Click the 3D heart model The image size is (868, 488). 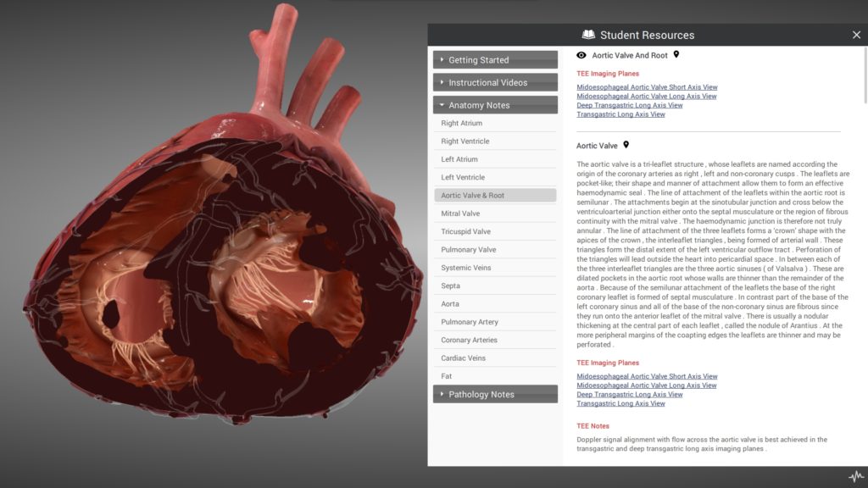point(212,254)
